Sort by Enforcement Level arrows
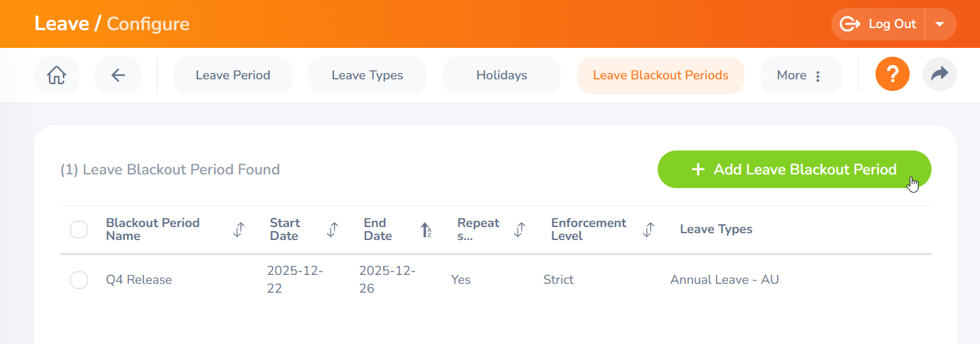This screenshot has width=980, height=344. 649,230
